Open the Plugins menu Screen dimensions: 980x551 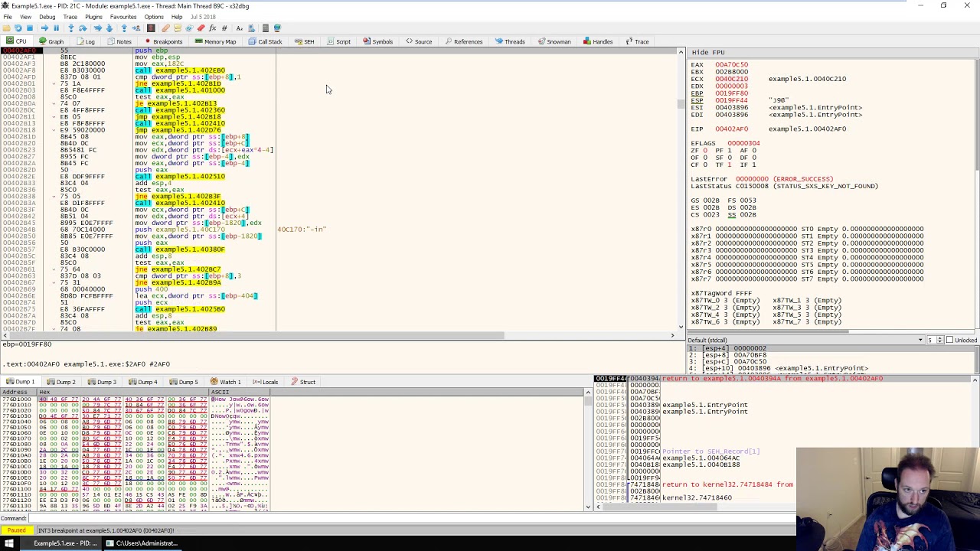pyautogui.click(x=93, y=17)
